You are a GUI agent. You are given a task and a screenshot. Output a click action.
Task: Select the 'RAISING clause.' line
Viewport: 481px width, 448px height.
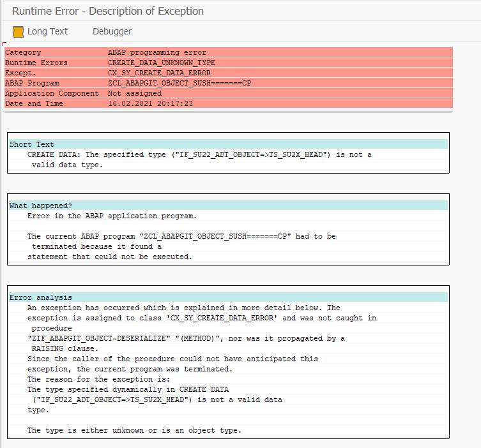(x=65, y=348)
